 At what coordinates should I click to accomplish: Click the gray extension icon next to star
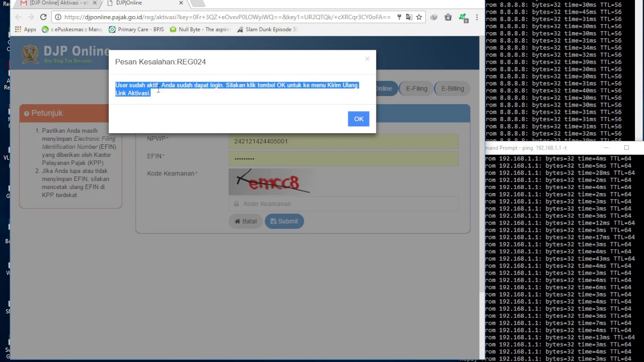coord(434,17)
